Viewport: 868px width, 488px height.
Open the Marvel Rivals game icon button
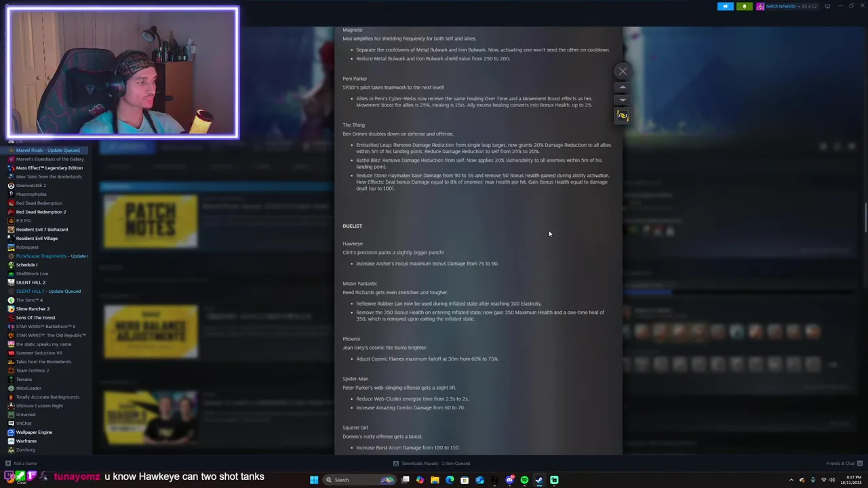tap(623, 116)
